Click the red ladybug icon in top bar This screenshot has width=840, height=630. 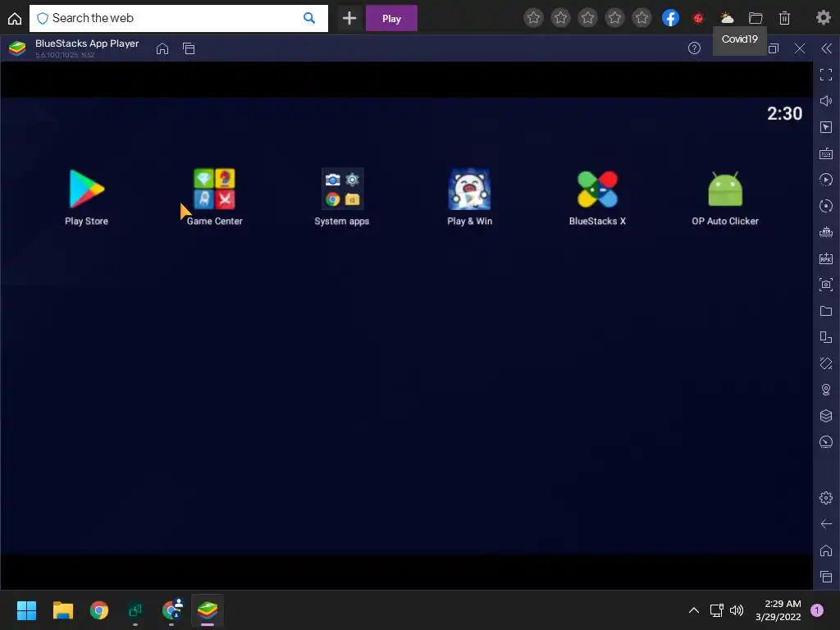click(x=698, y=18)
